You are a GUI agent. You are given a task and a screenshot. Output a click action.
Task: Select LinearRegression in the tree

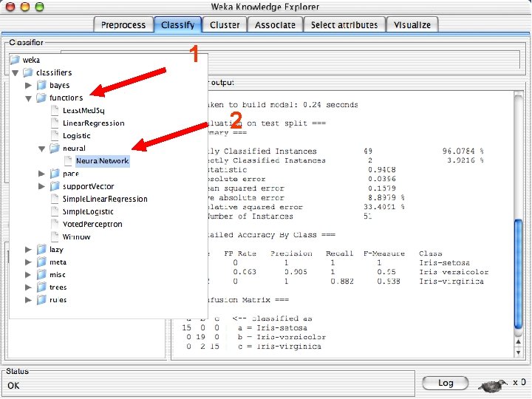point(94,123)
